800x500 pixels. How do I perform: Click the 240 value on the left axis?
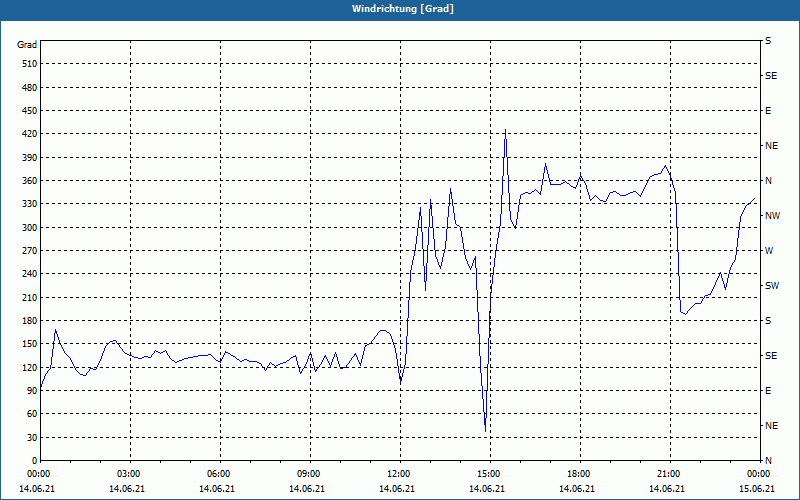pyautogui.click(x=30, y=274)
